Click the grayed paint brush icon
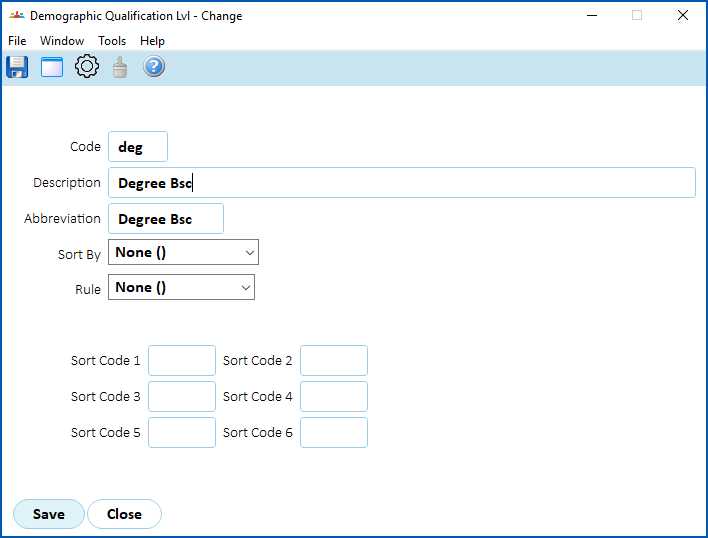Image resolution: width=708 pixels, height=538 pixels. [x=120, y=67]
